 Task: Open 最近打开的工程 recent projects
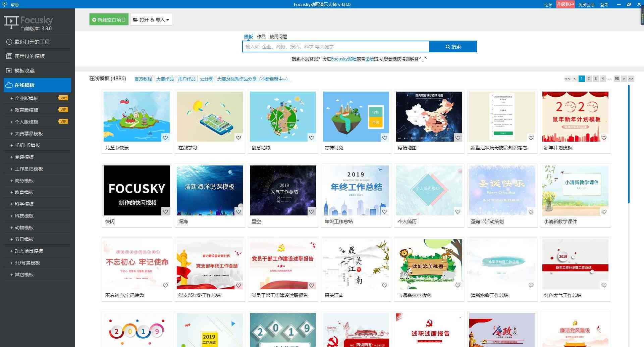pyautogui.click(x=37, y=42)
